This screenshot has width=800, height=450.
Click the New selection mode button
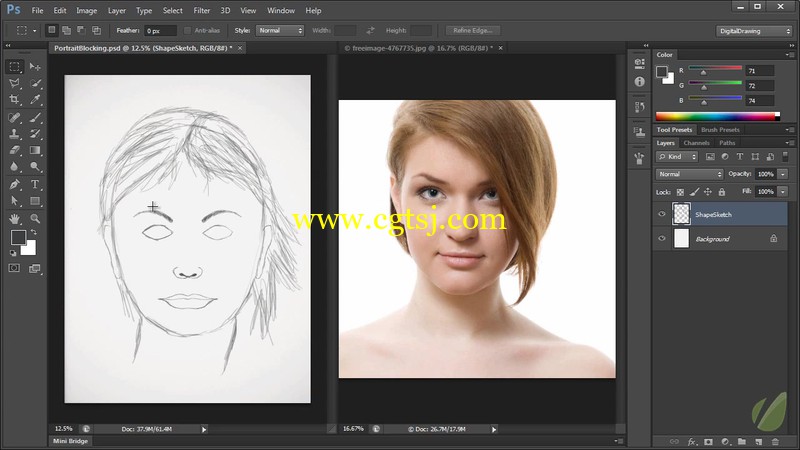pyautogui.click(x=52, y=30)
